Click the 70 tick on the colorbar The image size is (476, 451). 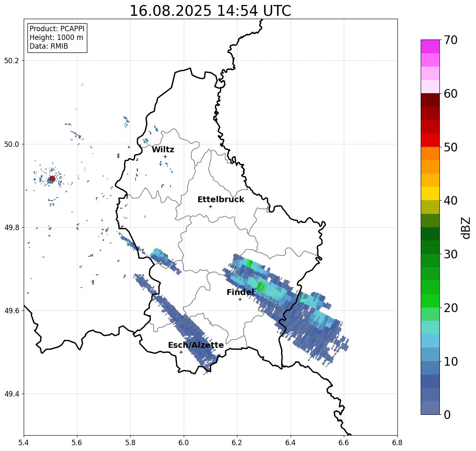tap(451, 40)
